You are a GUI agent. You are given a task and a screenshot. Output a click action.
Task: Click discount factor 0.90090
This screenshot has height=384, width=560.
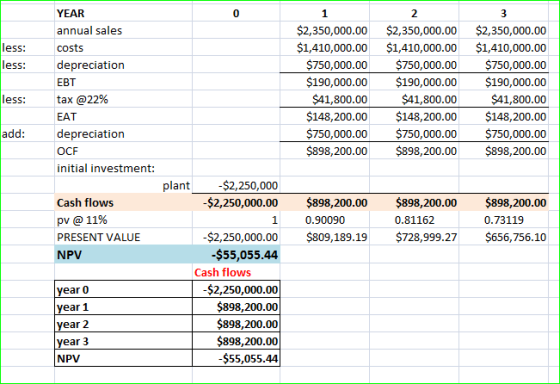click(x=325, y=220)
